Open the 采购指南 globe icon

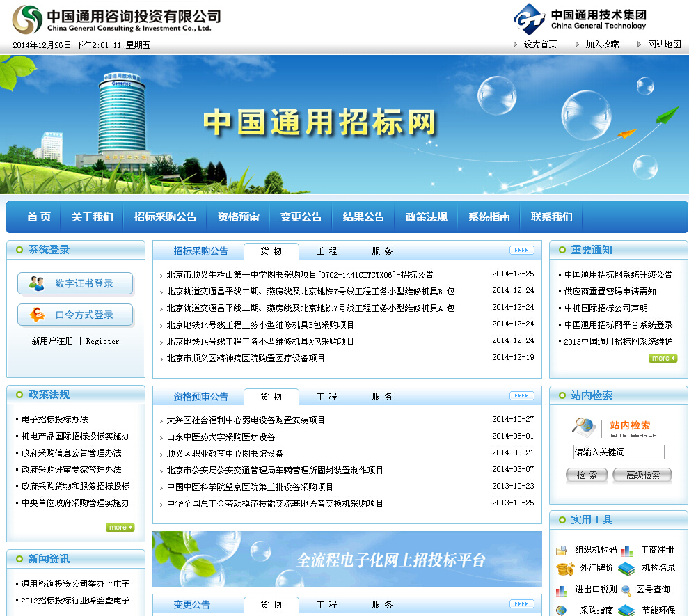click(x=561, y=610)
